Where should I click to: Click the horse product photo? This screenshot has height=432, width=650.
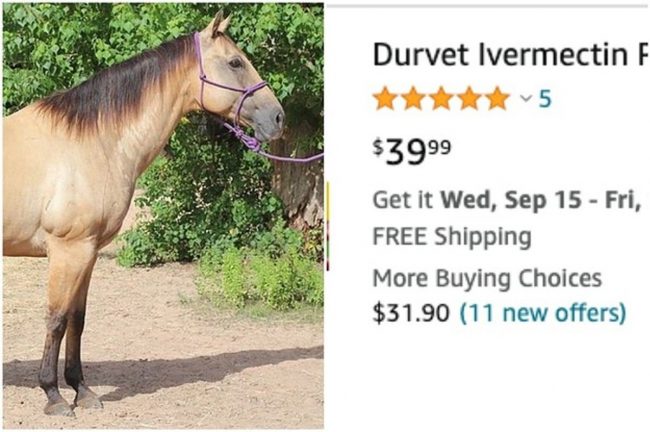[x=163, y=216]
